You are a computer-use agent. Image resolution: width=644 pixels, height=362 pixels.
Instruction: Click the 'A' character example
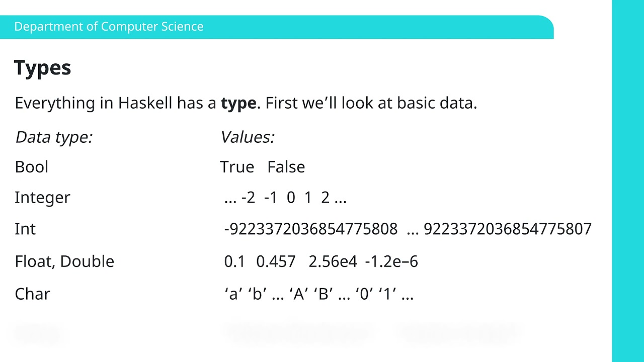point(298,294)
